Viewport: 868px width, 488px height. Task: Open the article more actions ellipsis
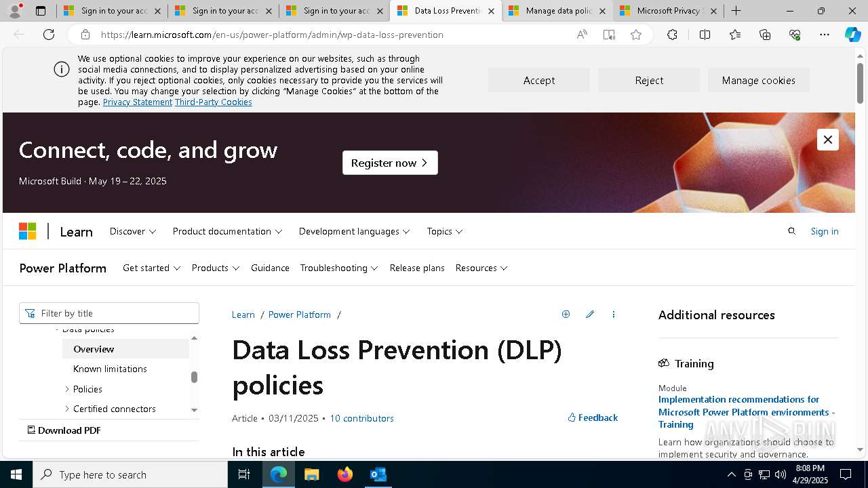tap(614, 314)
